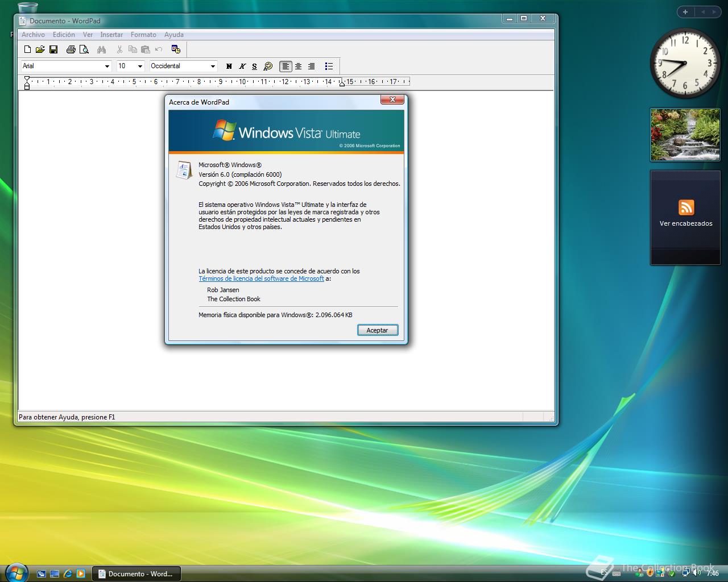The width and height of the screenshot is (728, 582).
Task: Click Documento - Word... taskbar button
Action: tap(136, 574)
